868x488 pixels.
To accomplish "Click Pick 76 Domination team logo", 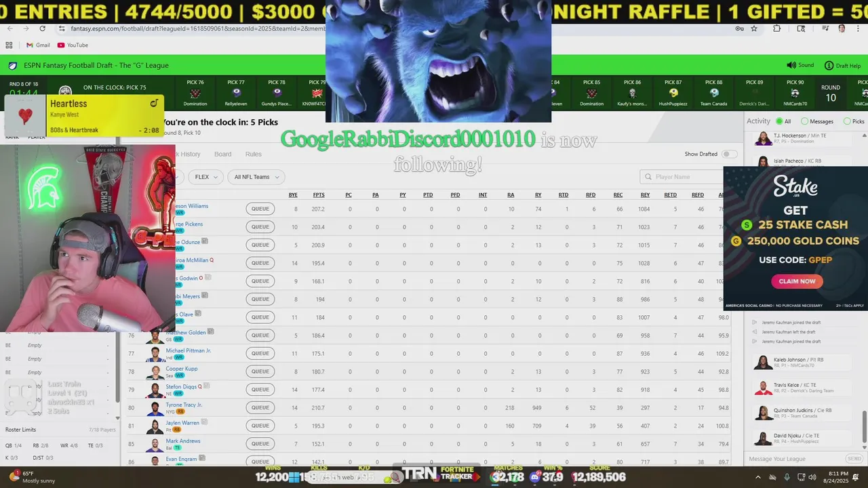I will point(195,93).
